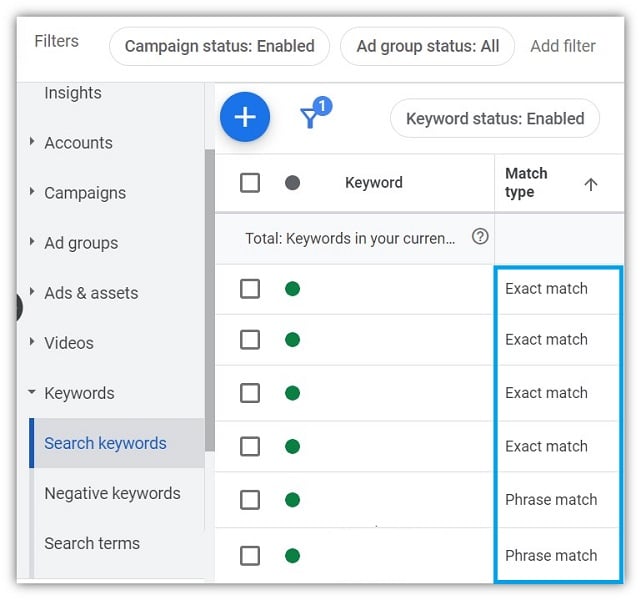Open the Videos sidebar item
The width and height of the screenshot is (641, 600).
click(69, 343)
